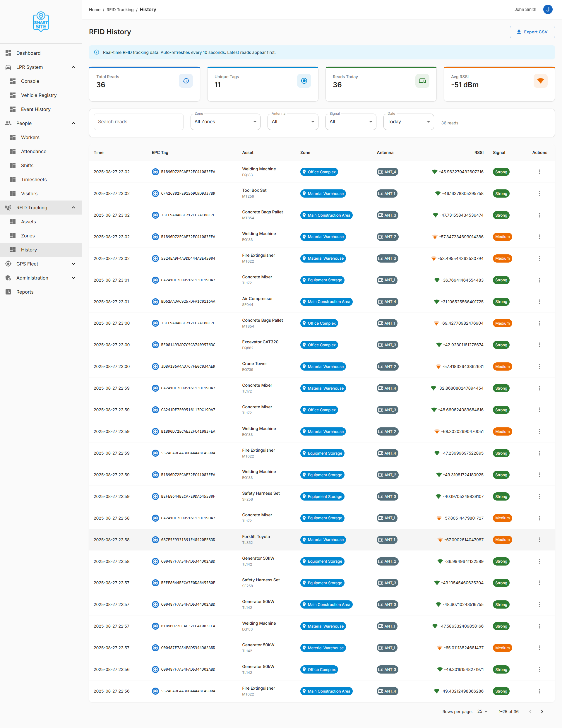
Task: Open actions menu for Tool Box Set row
Action: [x=539, y=194]
